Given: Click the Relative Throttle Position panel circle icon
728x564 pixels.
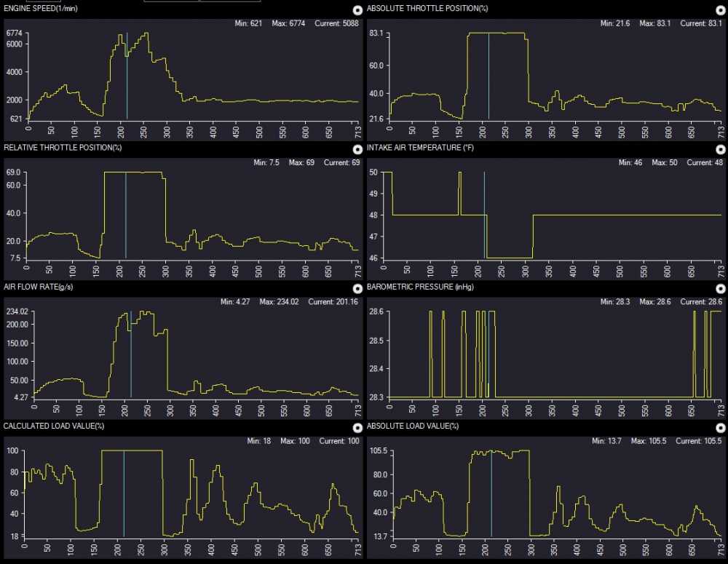Looking at the screenshot, I should pos(357,148).
